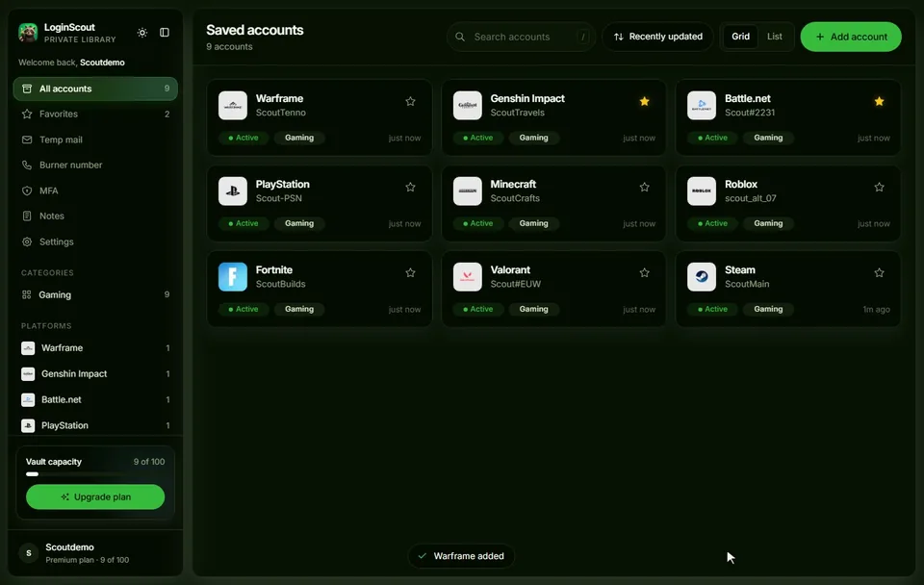The width and height of the screenshot is (924, 585).
Task: Click the Gaming tag on Roblox card
Action: click(x=768, y=223)
